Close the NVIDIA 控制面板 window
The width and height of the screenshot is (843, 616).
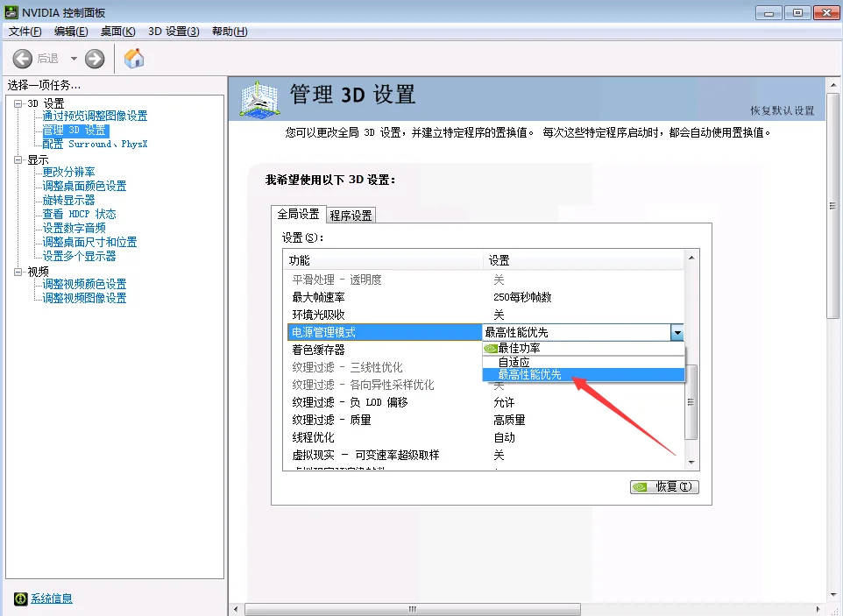point(827,12)
